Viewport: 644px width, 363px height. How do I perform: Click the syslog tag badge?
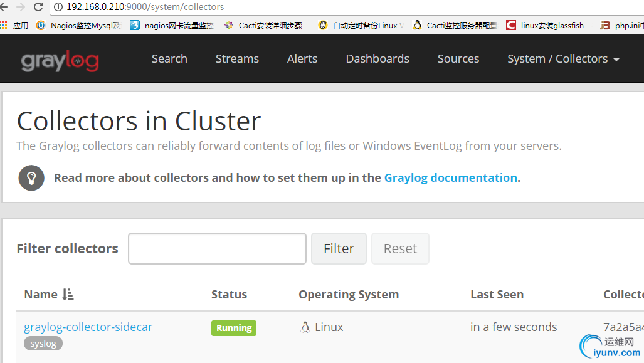pos(43,344)
